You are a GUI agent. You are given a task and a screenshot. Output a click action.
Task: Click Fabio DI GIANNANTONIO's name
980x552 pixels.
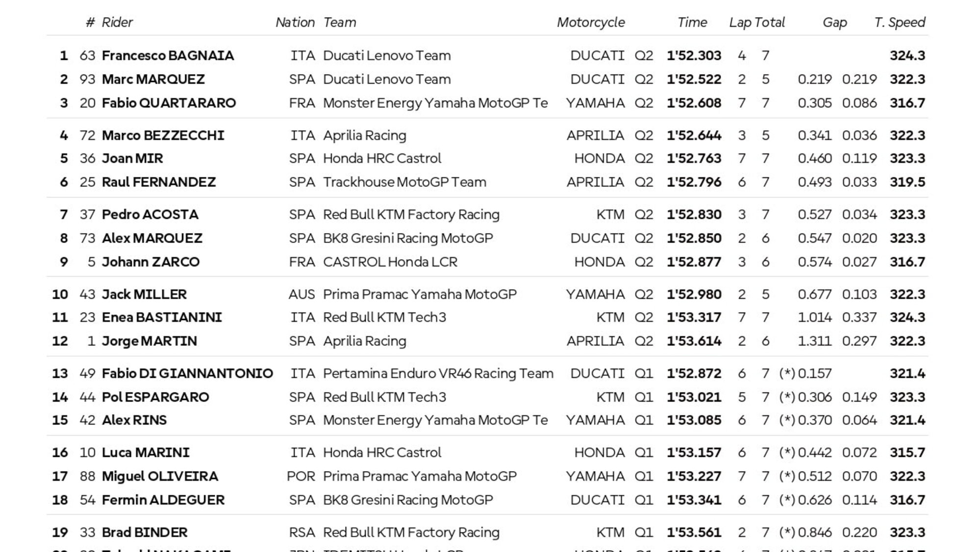point(187,373)
